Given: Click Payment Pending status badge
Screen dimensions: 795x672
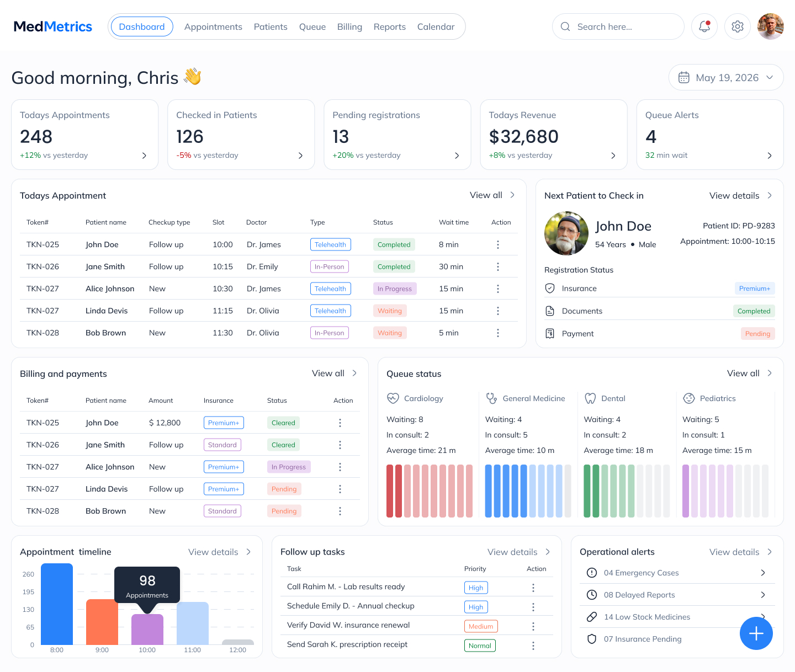Looking at the screenshot, I should (x=757, y=333).
